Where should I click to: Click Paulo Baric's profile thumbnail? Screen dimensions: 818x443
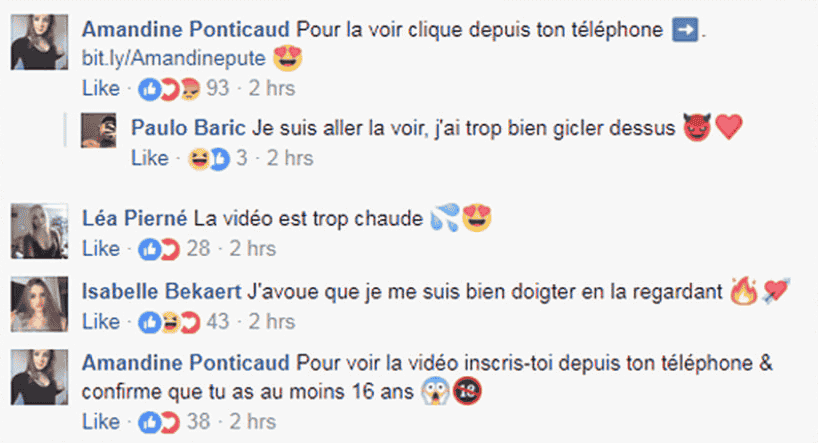[99, 130]
